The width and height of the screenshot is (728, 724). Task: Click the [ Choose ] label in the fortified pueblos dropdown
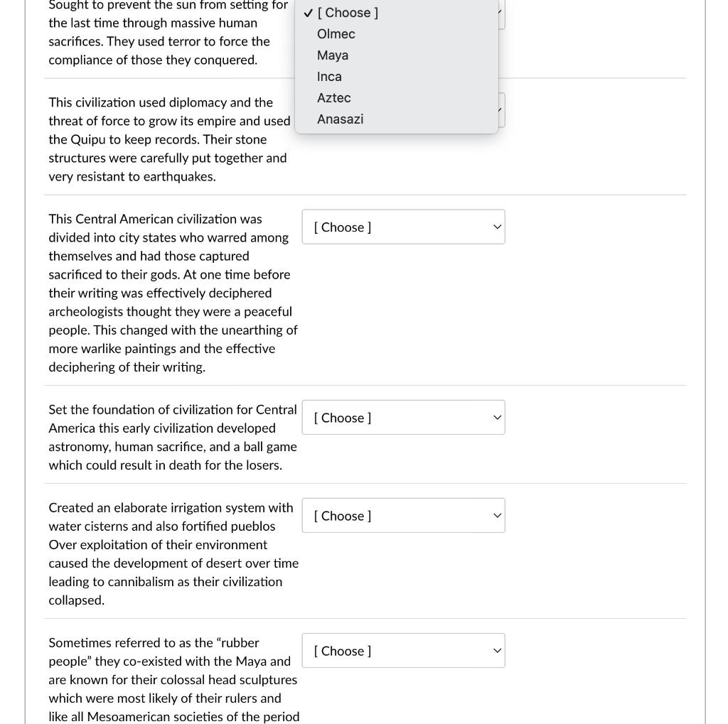click(x=342, y=516)
